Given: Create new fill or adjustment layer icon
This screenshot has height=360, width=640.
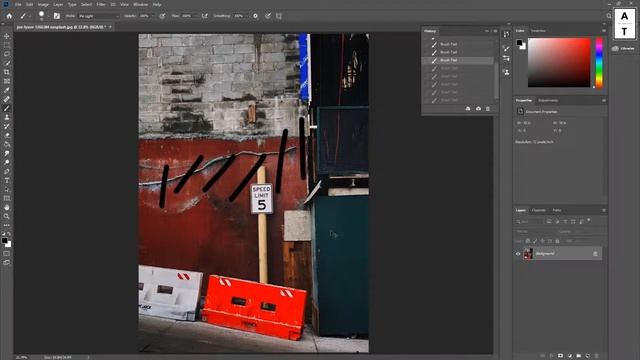Looking at the screenshot, I should [569, 356].
